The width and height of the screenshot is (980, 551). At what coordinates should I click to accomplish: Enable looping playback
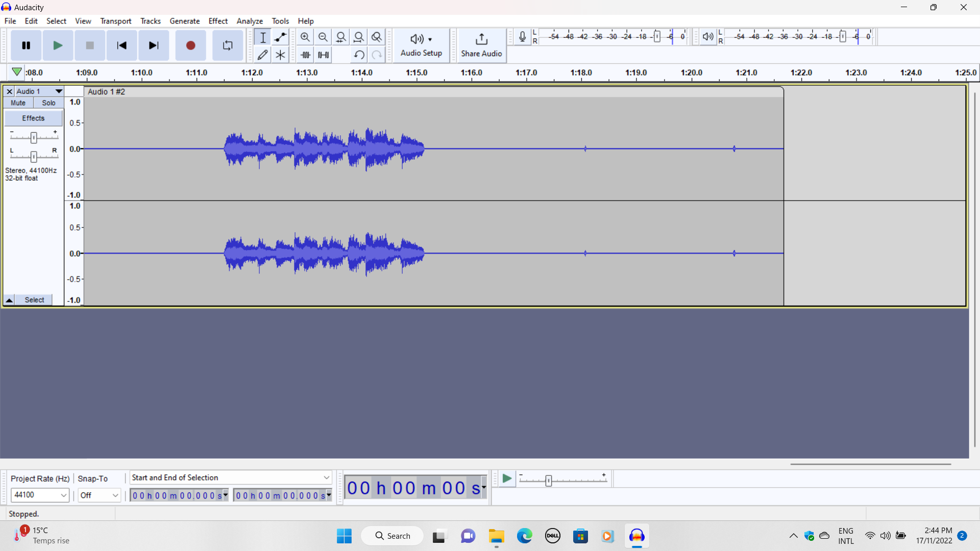[227, 45]
